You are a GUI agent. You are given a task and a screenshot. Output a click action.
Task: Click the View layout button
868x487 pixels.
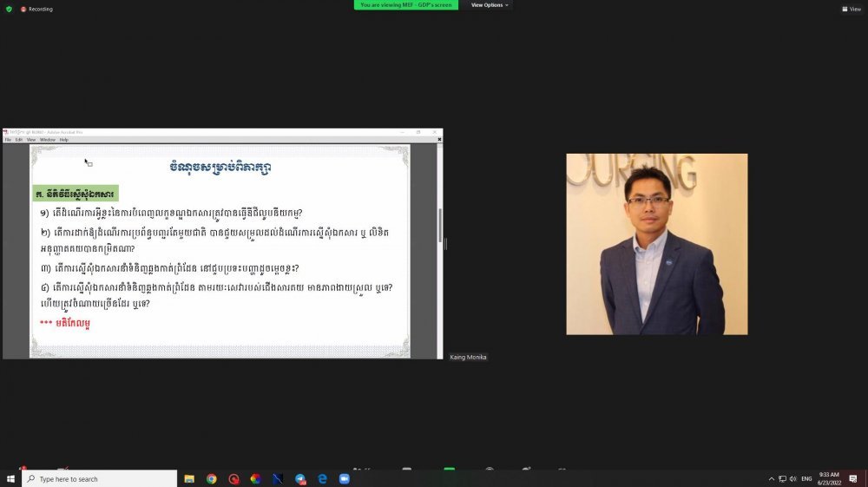coord(851,9)
